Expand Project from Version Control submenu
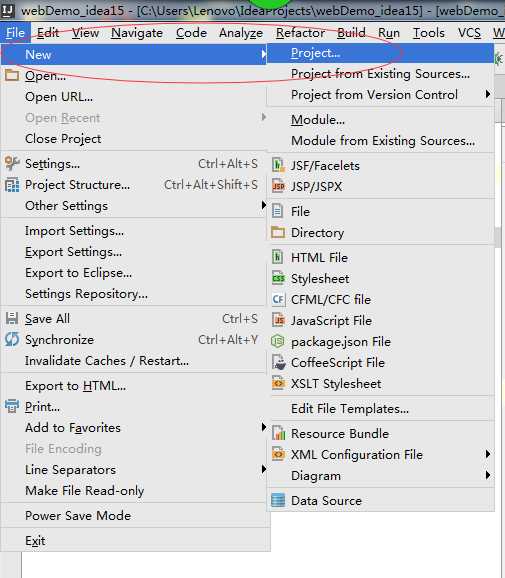The image size is (505, 578). click(x=488, y=94)
